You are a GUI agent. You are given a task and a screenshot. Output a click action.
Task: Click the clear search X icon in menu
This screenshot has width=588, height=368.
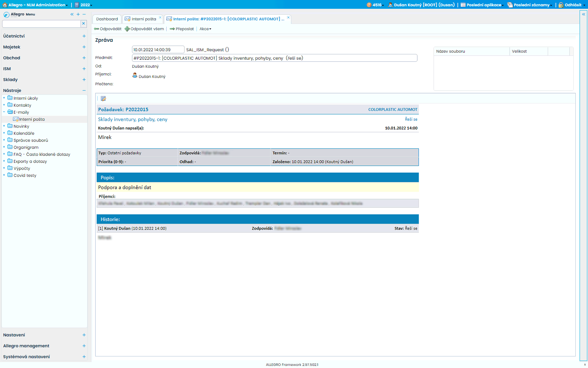(84, 23)
